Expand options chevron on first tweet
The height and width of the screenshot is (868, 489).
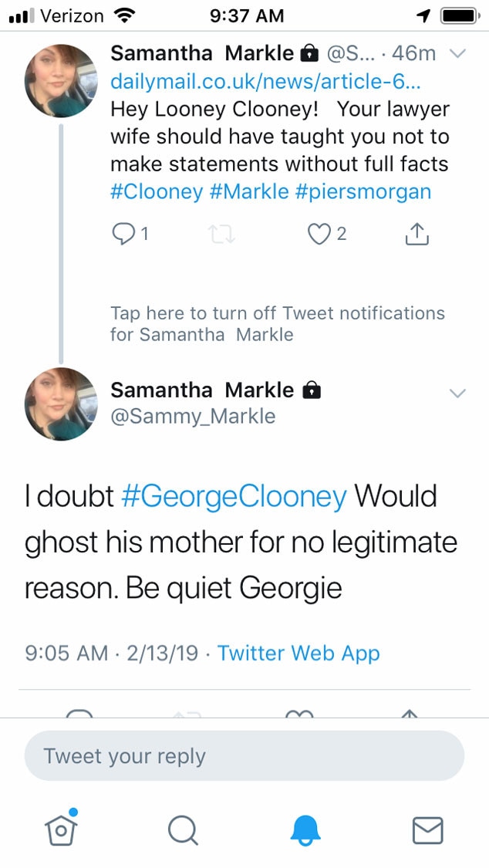[457, 54]
